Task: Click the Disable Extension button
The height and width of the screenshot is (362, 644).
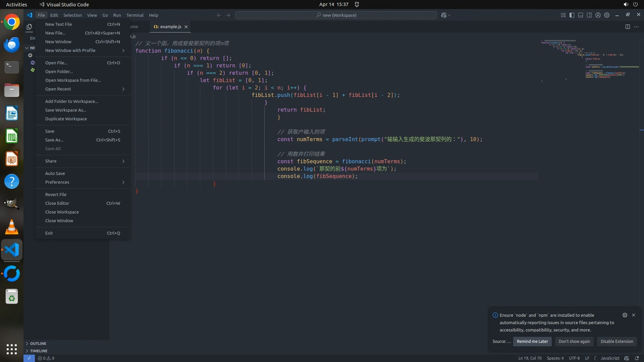Action: tap(616, 341)
